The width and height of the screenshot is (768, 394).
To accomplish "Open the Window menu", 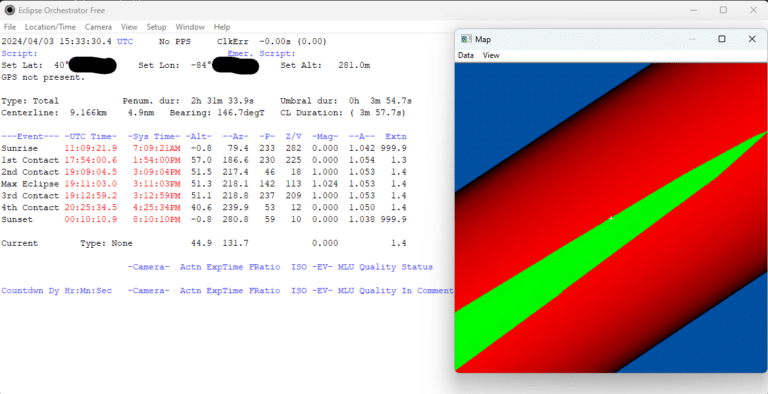I will coord(190,27).
